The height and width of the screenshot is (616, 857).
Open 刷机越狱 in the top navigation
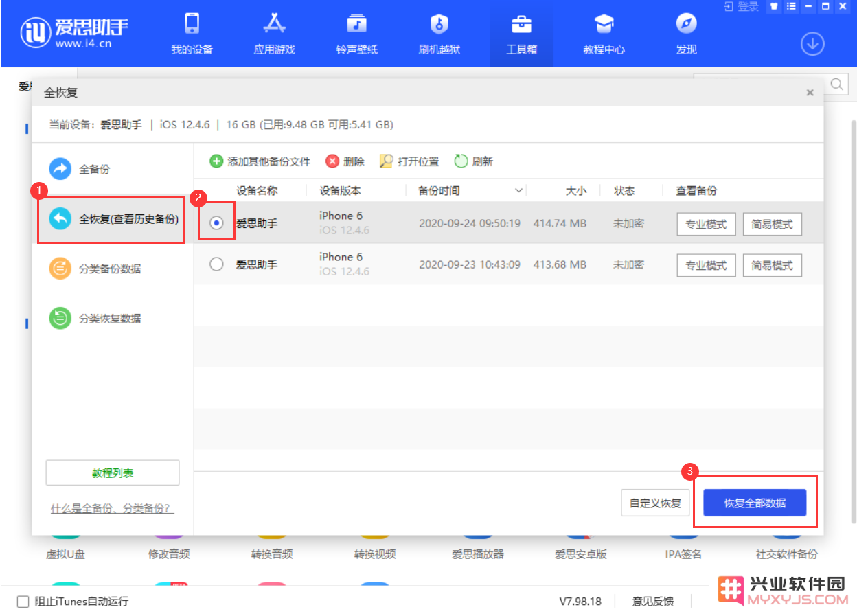(439, 34)
